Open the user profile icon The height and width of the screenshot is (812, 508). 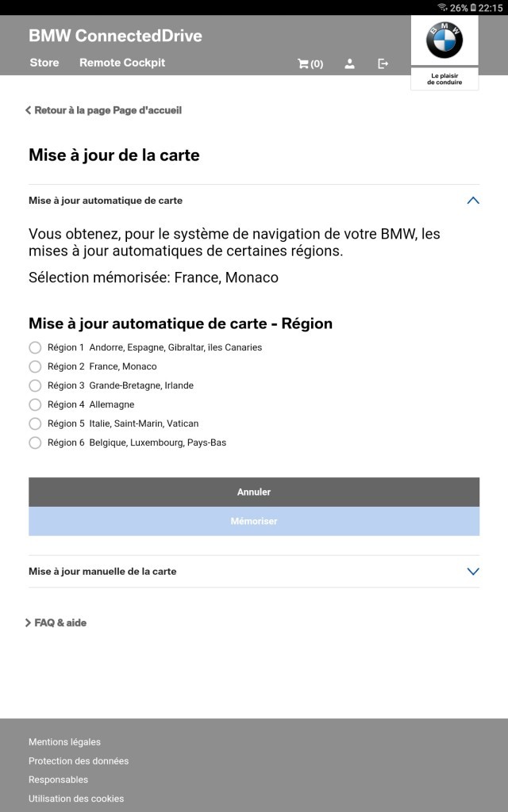[350, 63]
